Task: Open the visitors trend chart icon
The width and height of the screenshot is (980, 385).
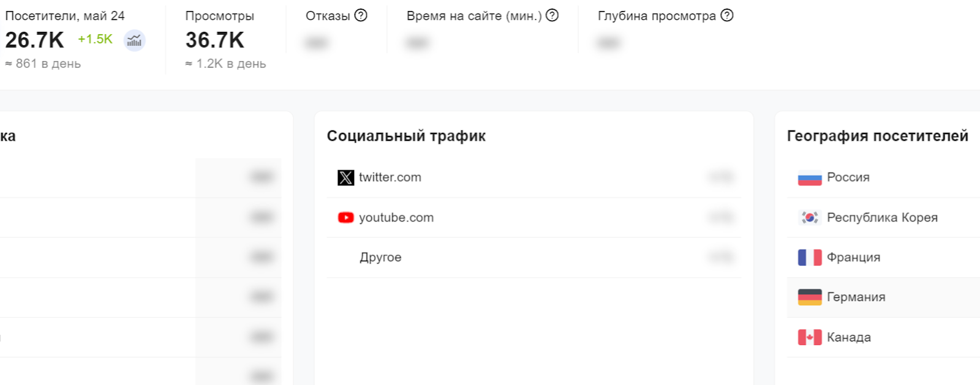Action: (134, 40)
